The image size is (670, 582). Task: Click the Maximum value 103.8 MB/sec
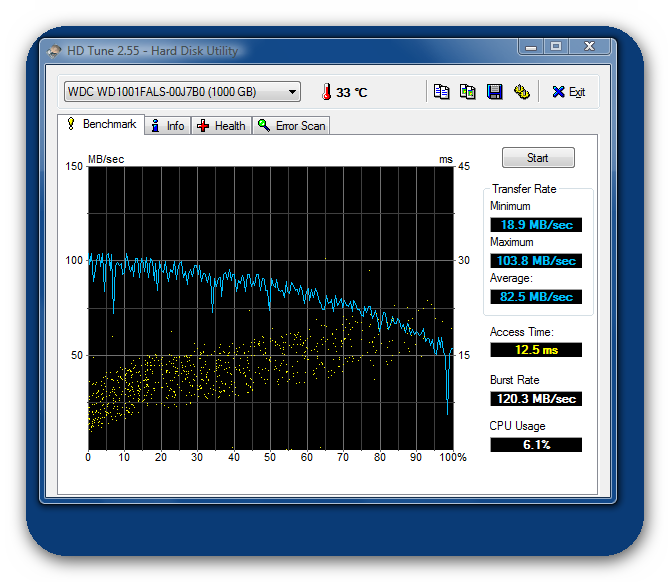(x=536, y=261)
